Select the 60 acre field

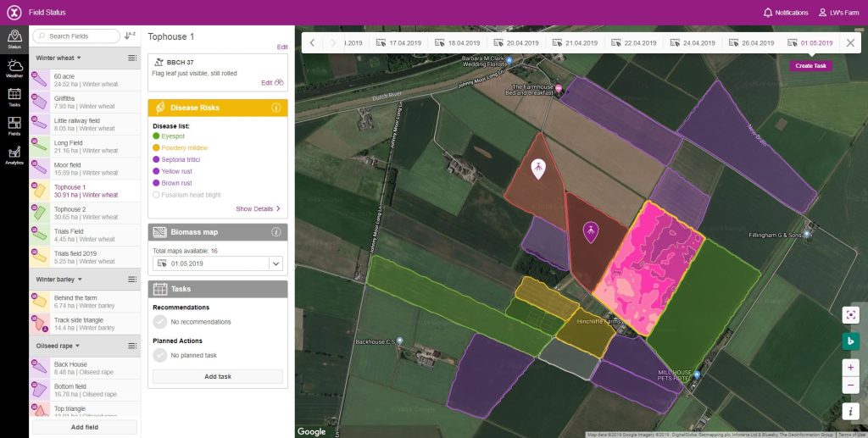tap(85, 80)
